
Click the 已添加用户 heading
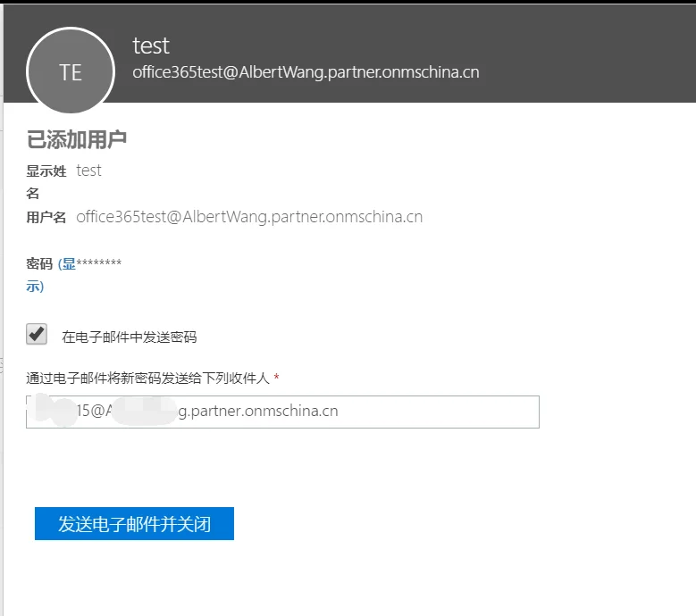77,139
